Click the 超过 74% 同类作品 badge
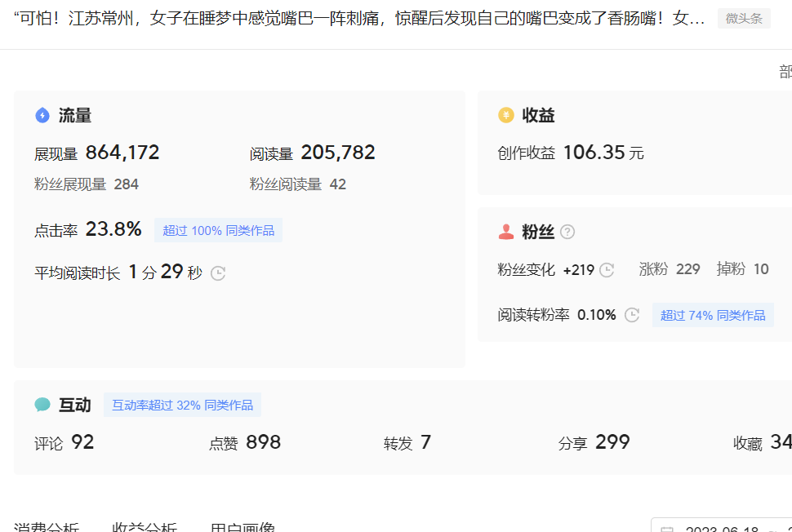 click(713, 315)
